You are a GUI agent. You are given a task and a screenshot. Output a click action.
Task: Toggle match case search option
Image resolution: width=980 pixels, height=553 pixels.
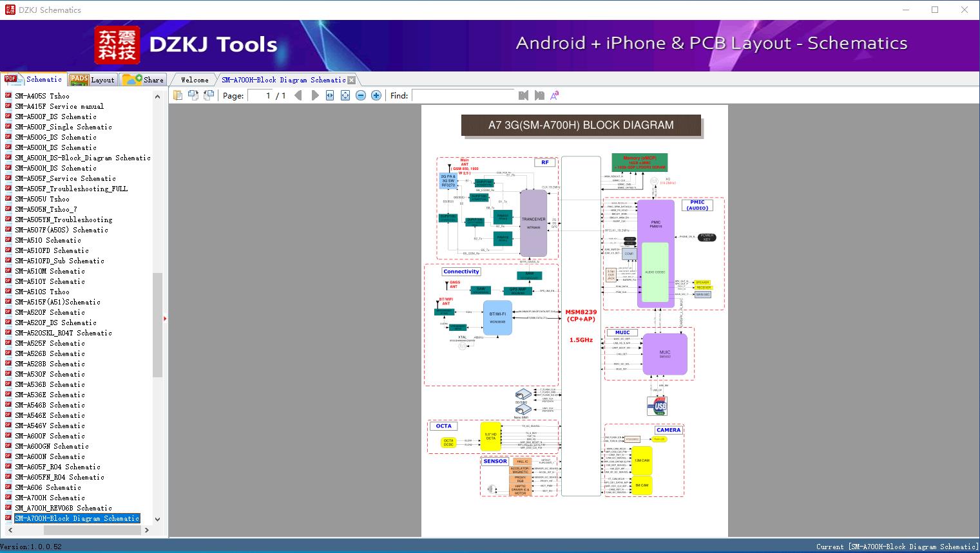click(554, 95)
